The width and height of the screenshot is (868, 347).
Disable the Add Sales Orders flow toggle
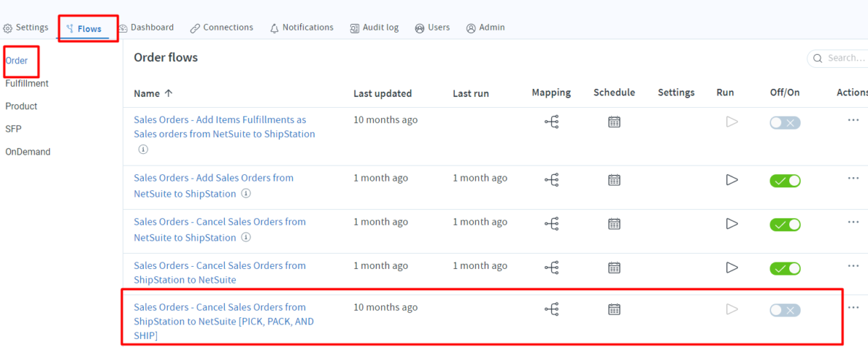[785, 181]
